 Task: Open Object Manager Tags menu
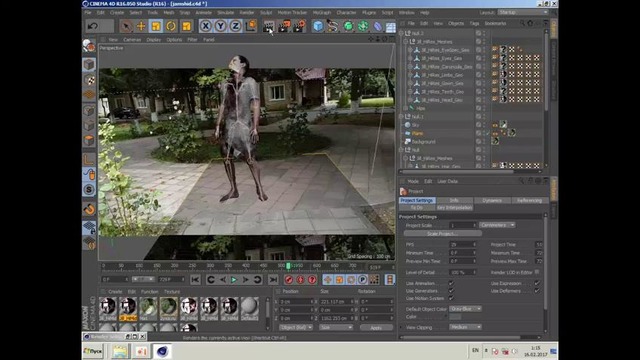point(474,23)
